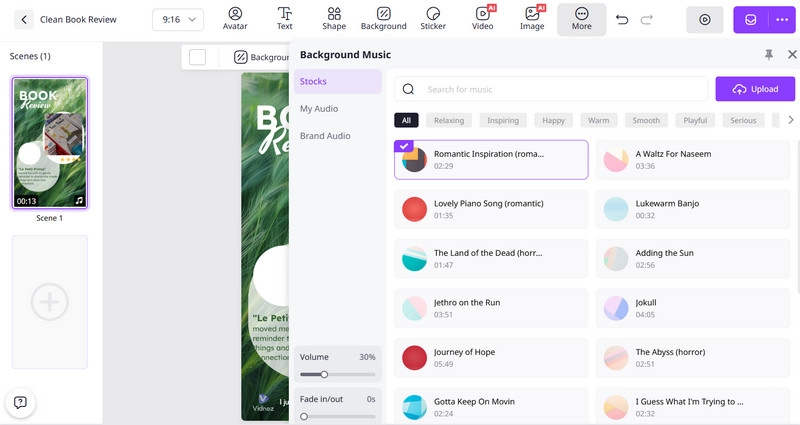Open the 9:16 aspect ratio dropdown
Image resolution: width=800 pixels, height=425 pixels.
pyautogui.click(x=178, y=20)
